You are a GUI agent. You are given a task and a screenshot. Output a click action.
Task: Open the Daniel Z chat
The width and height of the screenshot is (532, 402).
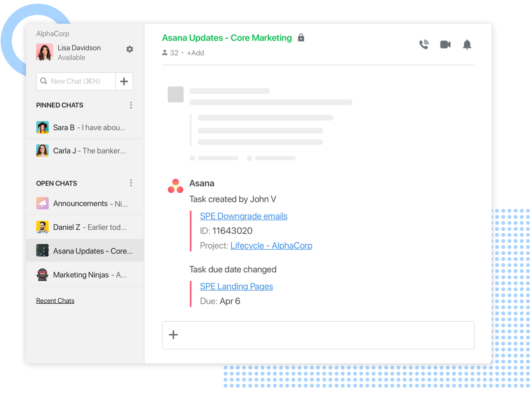coord(85,227)
